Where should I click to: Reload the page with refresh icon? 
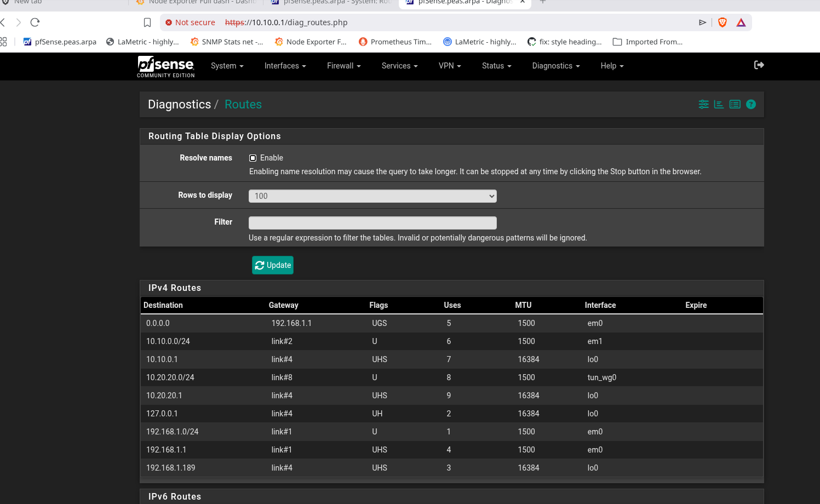click(x=35, y=22)
